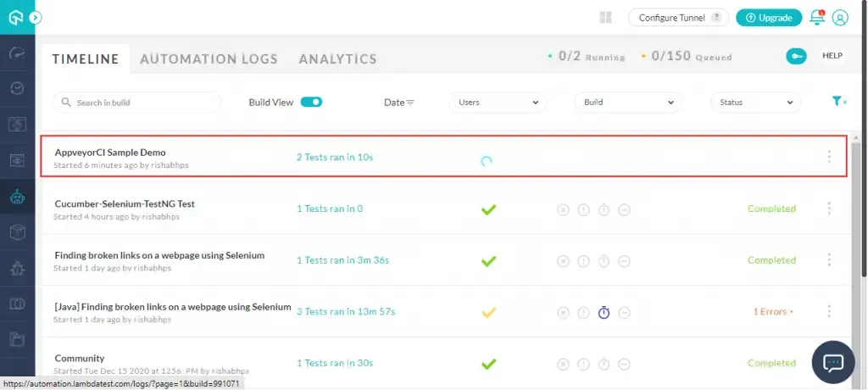The width and height of the screenshot is (868, 390).
Task: Click the Search in build field
Action: pos(136,103)
